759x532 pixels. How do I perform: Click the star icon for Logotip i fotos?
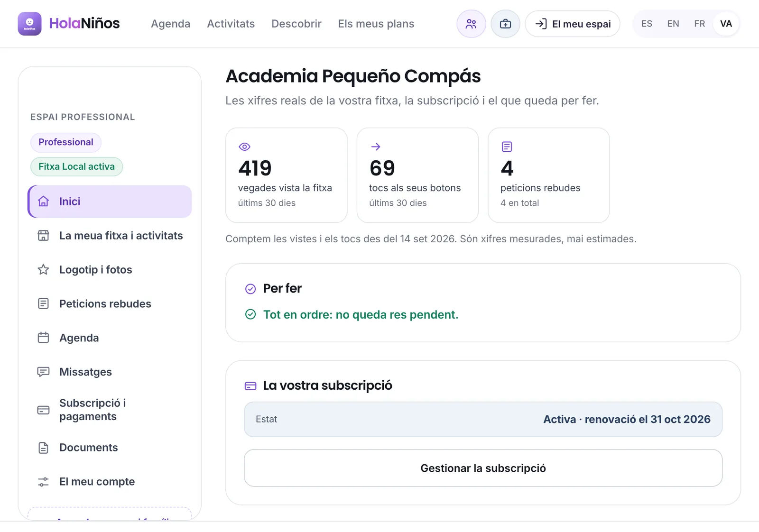click(x=43, y=270)
